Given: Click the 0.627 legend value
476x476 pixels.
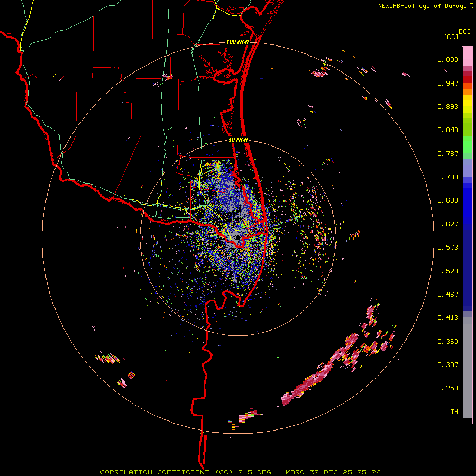Looking at the screenshot, I should (448, 224).
